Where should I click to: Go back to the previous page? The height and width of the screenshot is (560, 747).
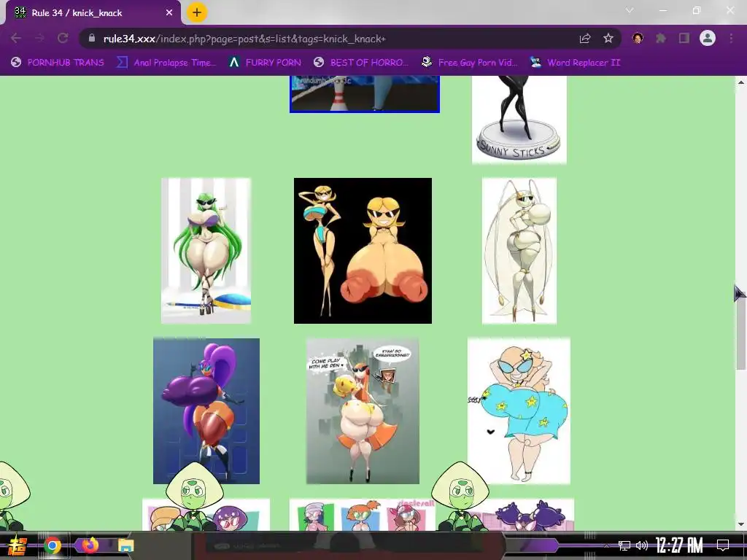(x=16, y=38)
